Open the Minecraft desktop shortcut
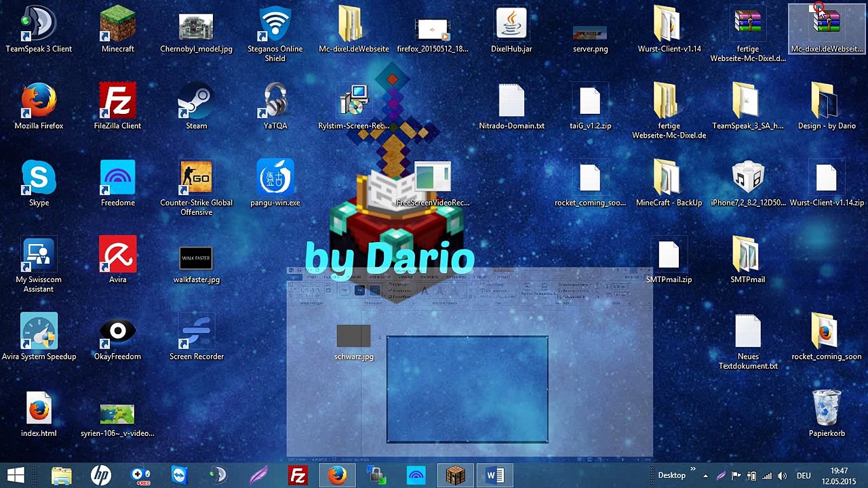 pyautogui.click(x=117, y=30)
